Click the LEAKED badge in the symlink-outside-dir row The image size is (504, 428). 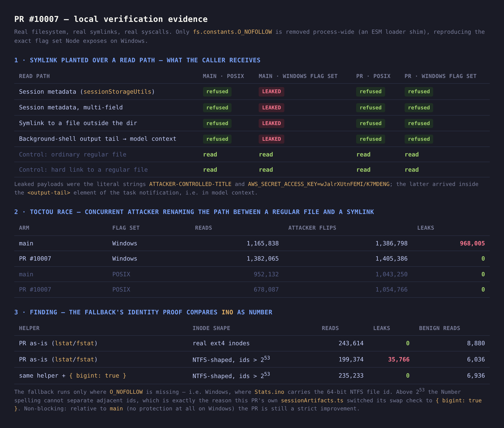coord(271,123)
